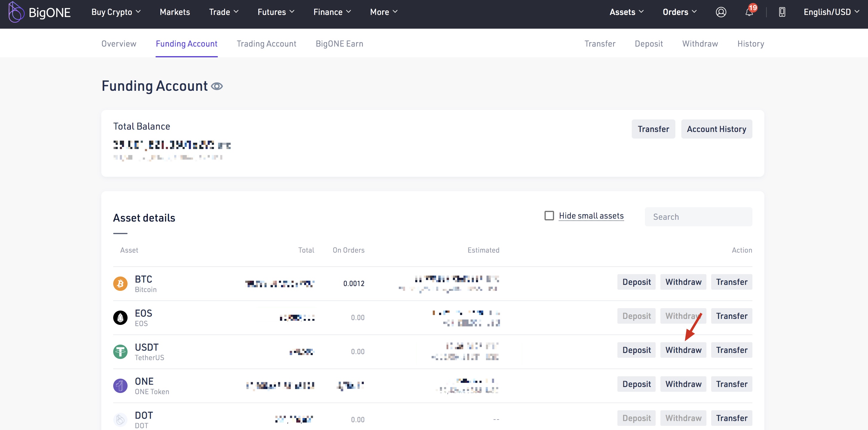868x430 pixels.
Task: Click the Bitcoin coin icon
Action: pos(120,284)
